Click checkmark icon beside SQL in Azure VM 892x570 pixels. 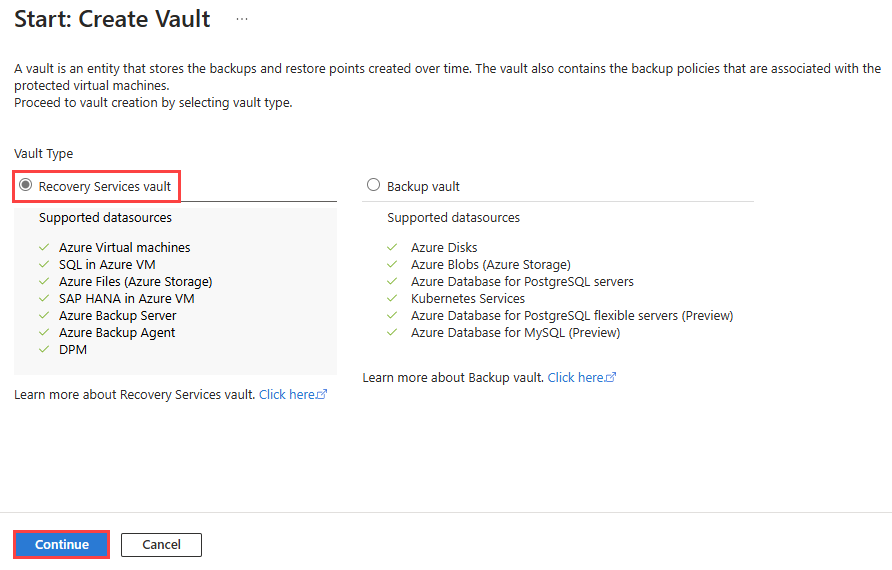pos(44,264)
